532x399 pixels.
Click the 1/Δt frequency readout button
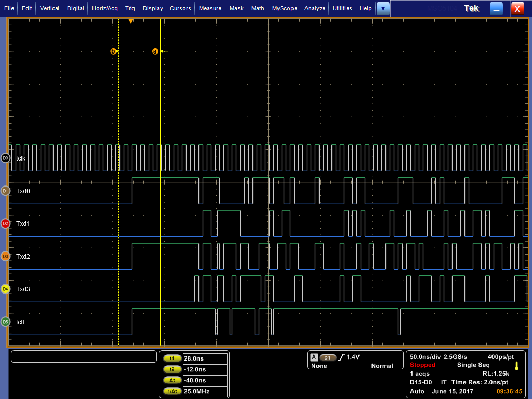coord(172,391)
